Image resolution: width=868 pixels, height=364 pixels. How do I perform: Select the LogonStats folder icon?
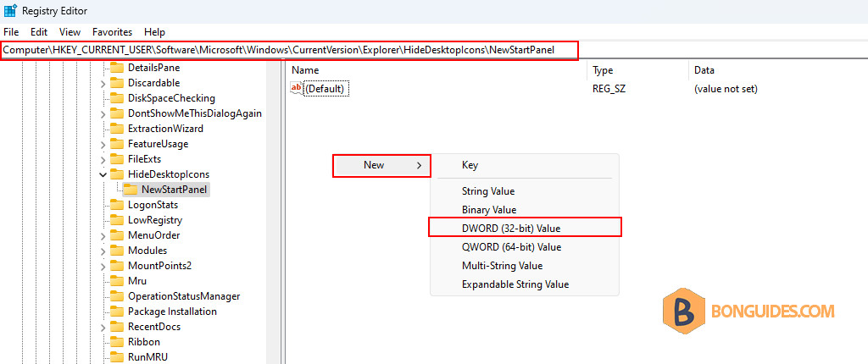(x=117, y=205)
